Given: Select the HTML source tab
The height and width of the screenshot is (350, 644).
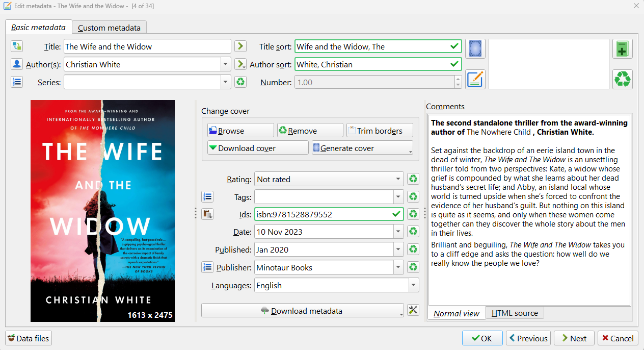Looking at the screenshot, I should click(x=515, y=313).
